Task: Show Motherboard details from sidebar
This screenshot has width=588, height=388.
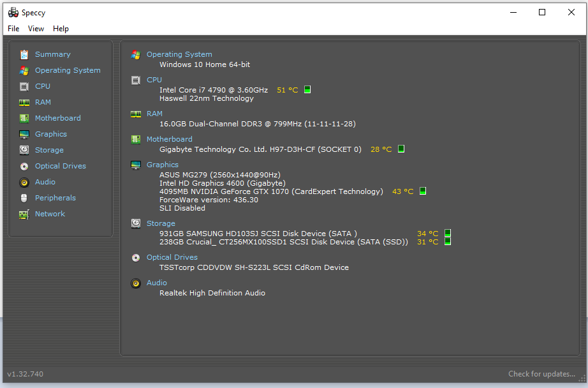Action: (58, 118)
